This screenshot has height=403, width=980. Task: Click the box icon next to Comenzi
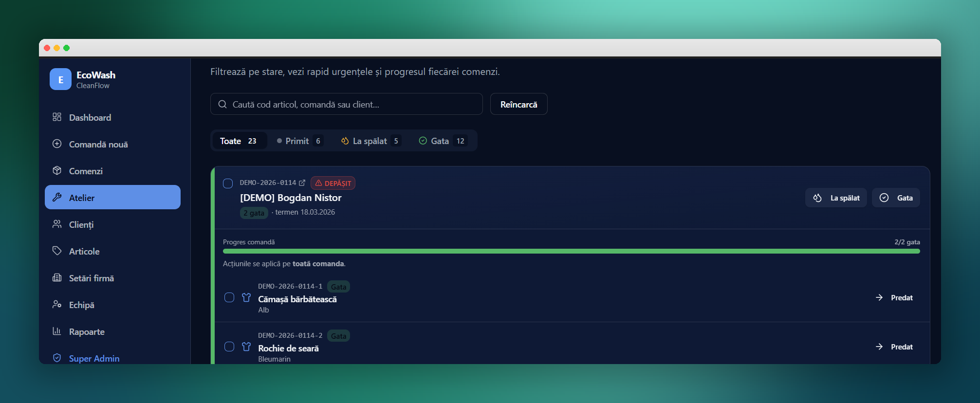(x=57, y=170)
